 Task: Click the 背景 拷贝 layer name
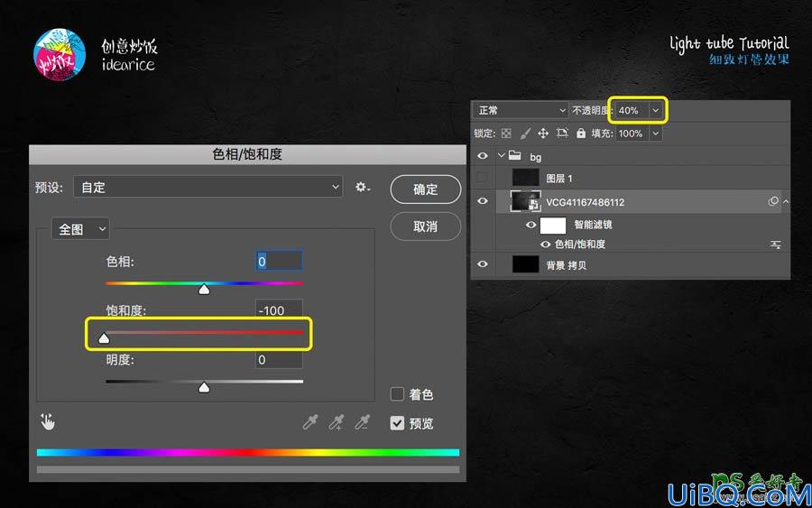point(566,265)
